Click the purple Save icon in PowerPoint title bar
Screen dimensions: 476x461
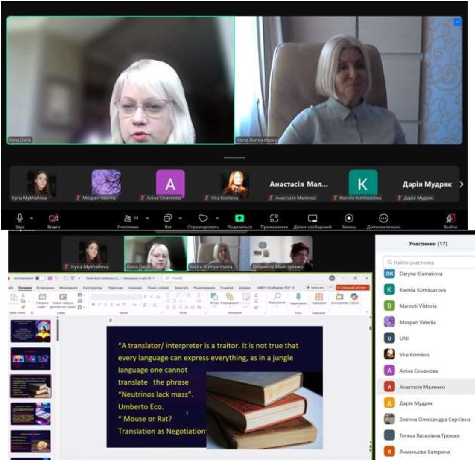tap(50, 278)
